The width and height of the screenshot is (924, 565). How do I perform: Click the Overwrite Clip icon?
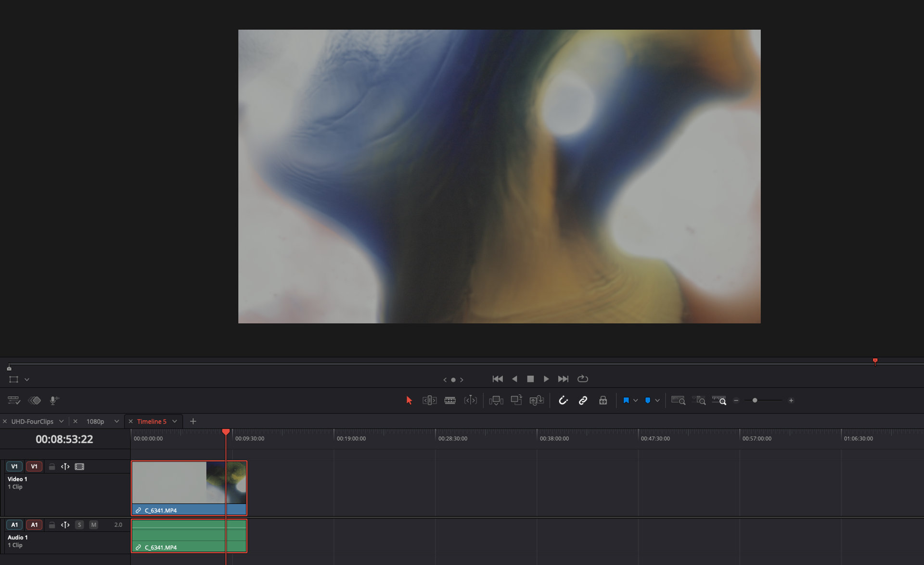(x=516, y=401)
